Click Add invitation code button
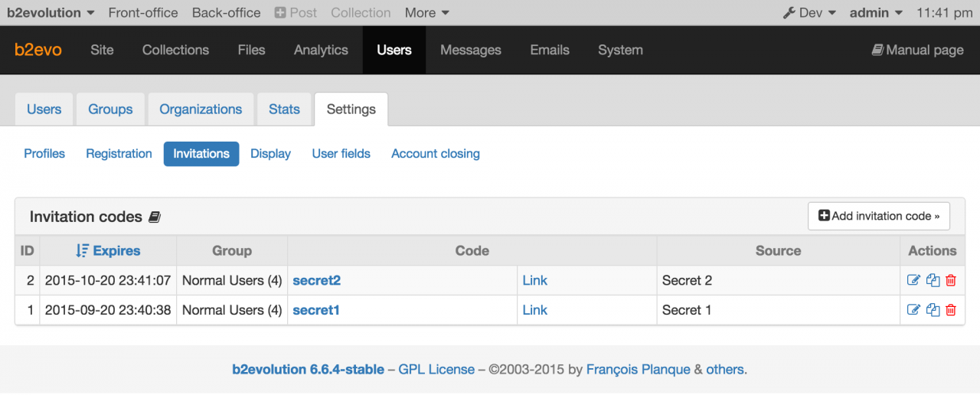Viewport: 980px width, 395px height. 878,216
